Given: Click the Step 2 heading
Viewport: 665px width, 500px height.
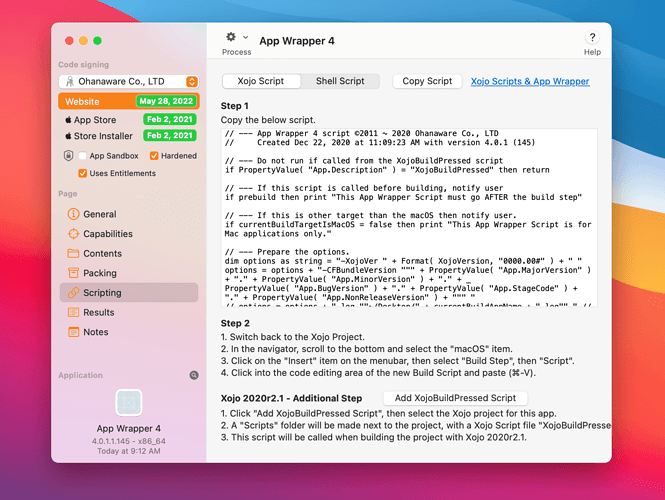Looking at the screenshot, I should pos(235,323).
